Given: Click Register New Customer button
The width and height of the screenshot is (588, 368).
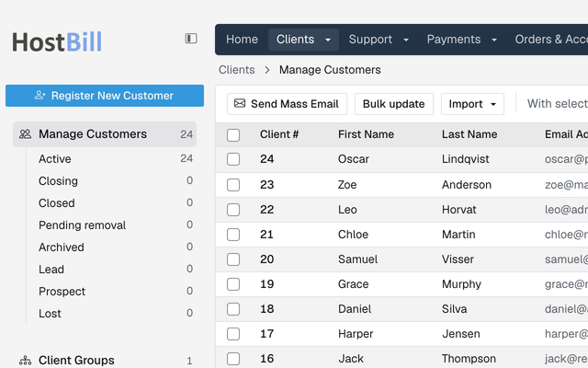Looking at the screenshot, I should (105, 96).
